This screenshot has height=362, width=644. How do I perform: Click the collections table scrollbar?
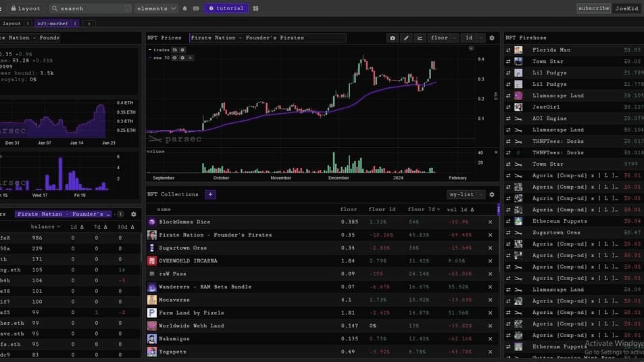click(x=499, y=209)
